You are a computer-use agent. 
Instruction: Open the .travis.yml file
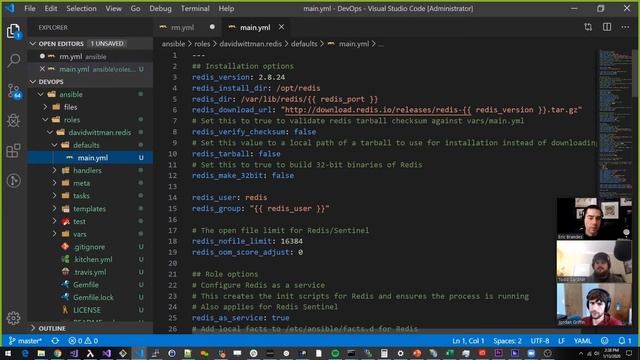pos(90,272)
